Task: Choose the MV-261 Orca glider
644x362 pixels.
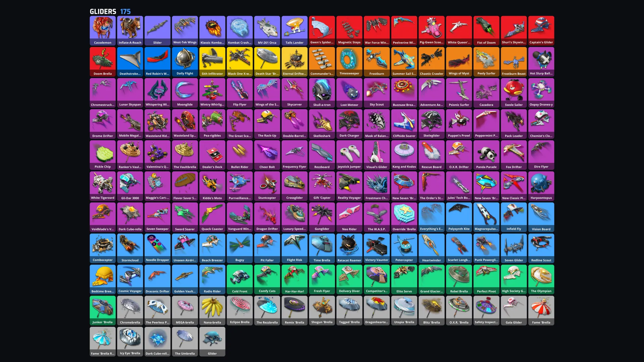Action: [267, 31]
